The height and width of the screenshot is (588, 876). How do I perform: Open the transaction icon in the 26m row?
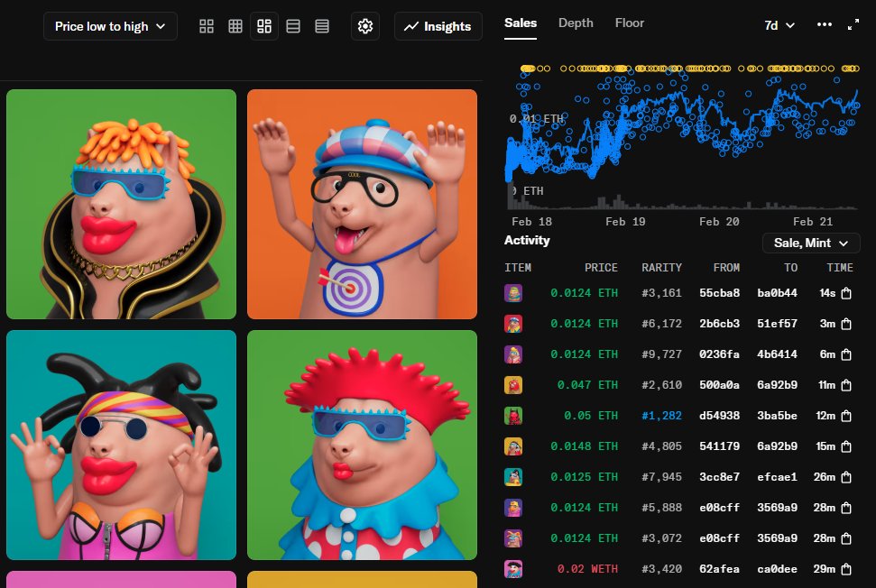click(846, 477)
